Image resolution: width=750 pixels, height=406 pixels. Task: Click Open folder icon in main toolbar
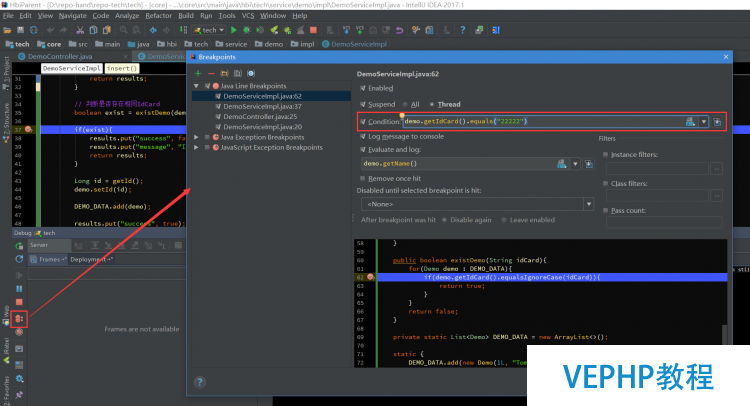pos(7,30)
